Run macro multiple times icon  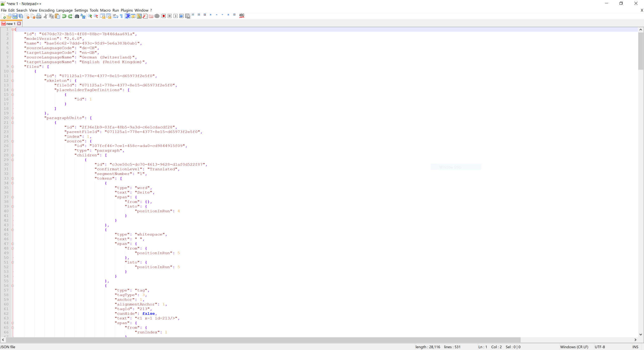[x=181, y=16]
